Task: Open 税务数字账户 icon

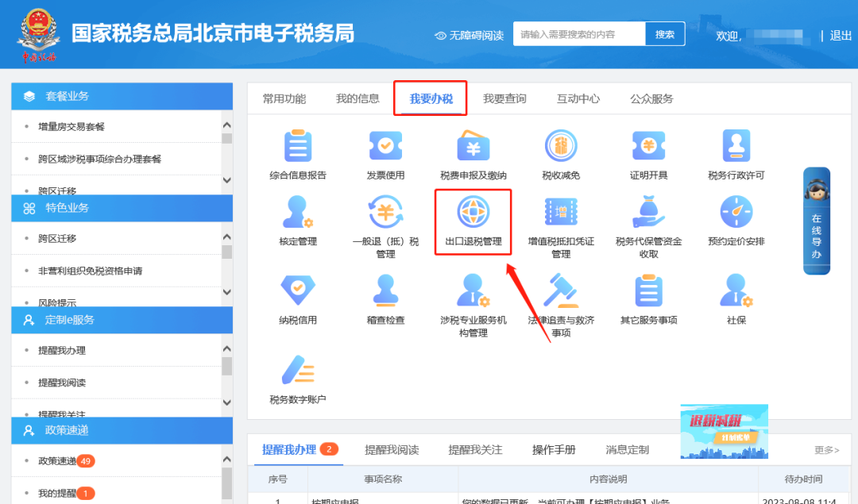Action: point(298,370)
